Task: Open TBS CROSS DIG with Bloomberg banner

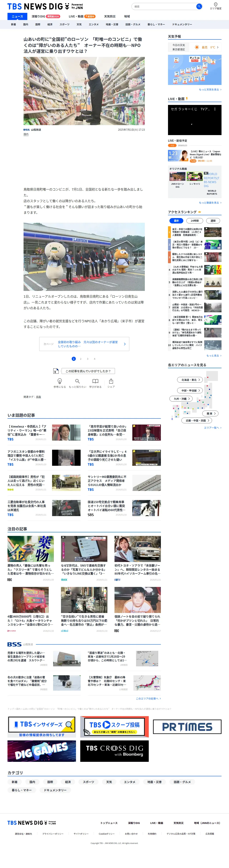Action: click(x=114, y=751)
